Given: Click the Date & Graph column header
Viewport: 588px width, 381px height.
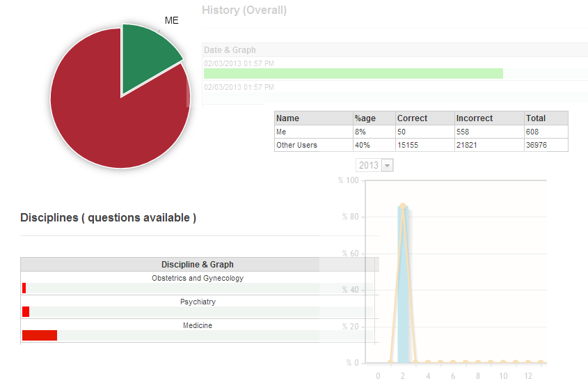Looking at the screenshot, I should (x=230, y=50).
